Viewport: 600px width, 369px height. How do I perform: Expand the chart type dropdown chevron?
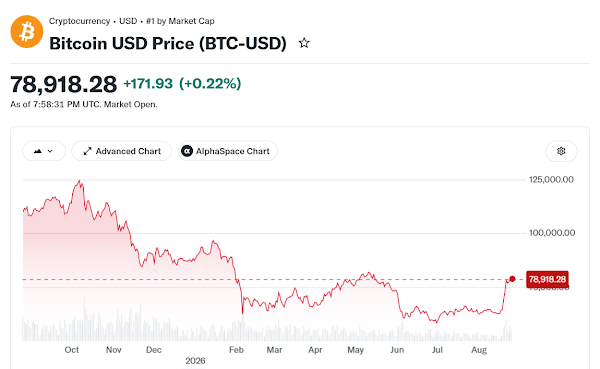coord(50,151)
